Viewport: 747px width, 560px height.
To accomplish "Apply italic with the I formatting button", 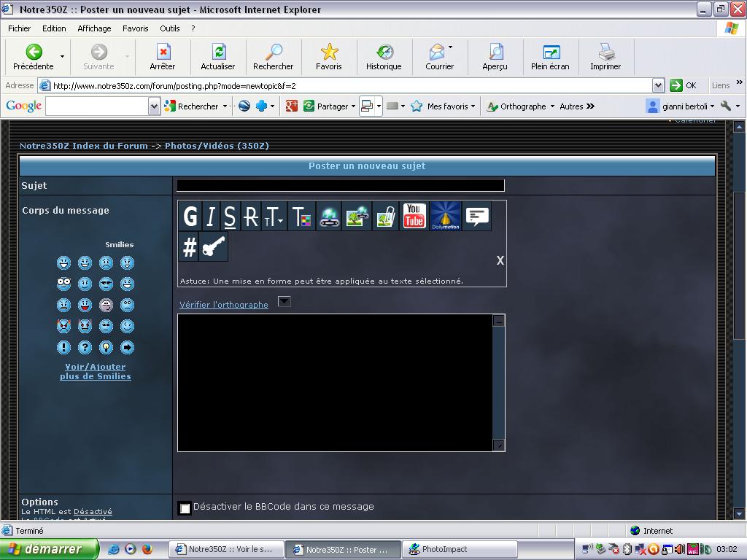I will [211, 217].
